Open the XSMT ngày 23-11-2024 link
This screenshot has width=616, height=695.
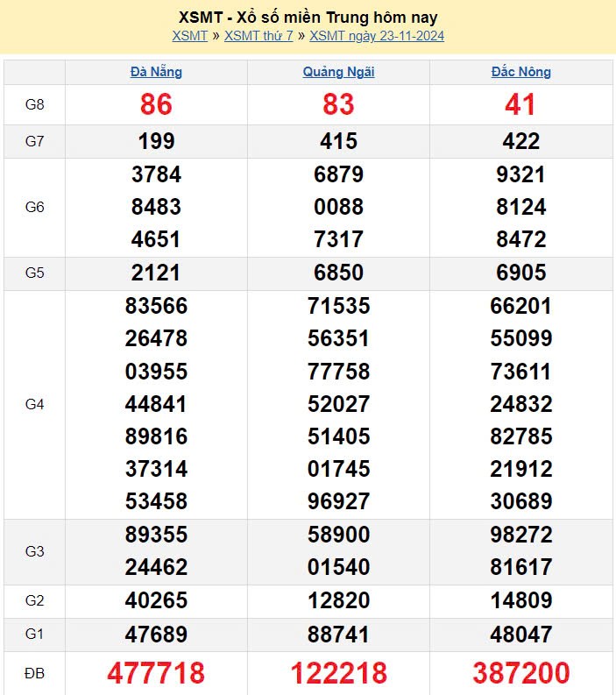click(x=377, y=36)
